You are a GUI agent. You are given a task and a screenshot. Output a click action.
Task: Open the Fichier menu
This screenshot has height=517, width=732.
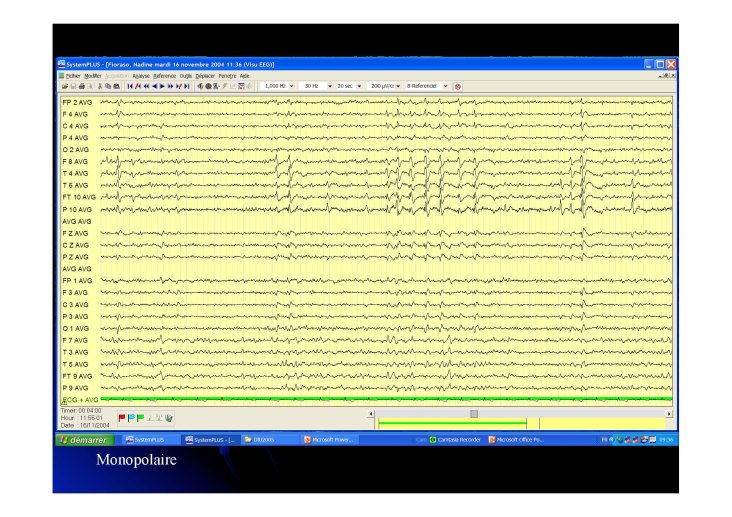pos(73,76)
